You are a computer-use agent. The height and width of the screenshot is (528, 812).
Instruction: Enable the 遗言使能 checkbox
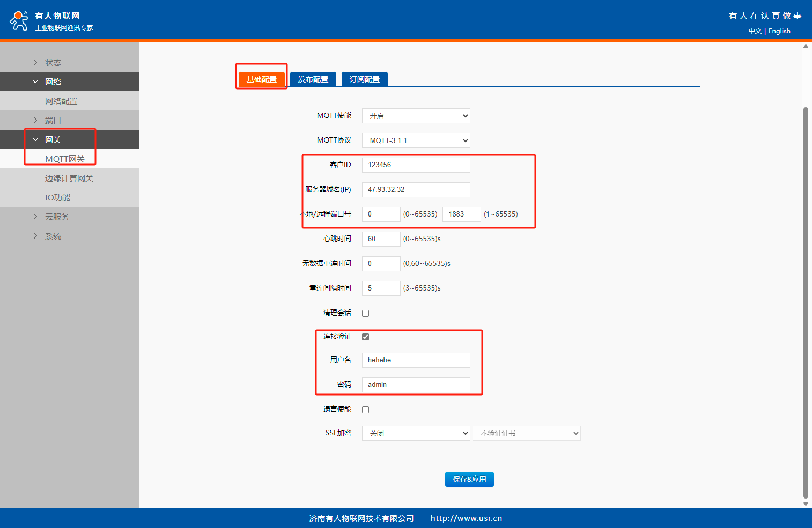366,410
